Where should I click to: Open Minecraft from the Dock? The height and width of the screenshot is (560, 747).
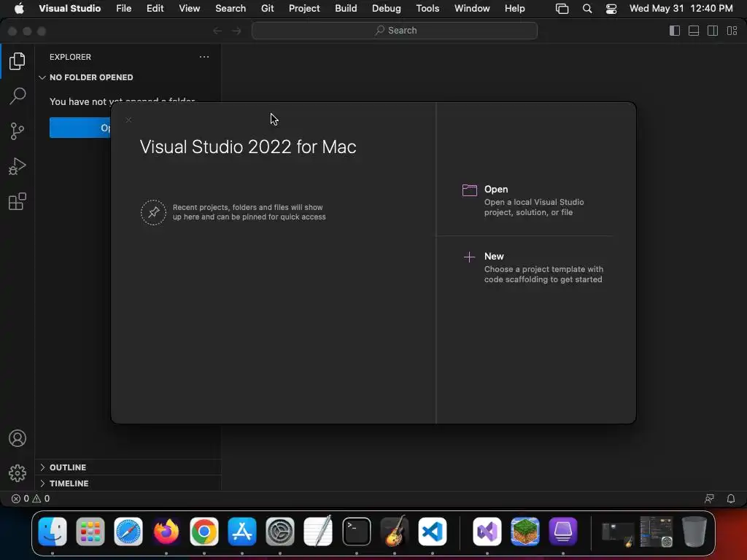pos(525,532)
